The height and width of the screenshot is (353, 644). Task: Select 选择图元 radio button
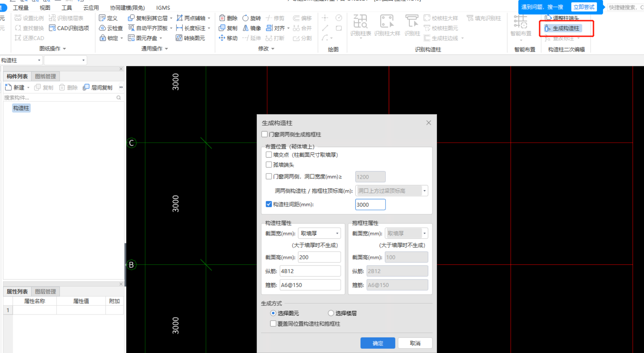[273, 313]
